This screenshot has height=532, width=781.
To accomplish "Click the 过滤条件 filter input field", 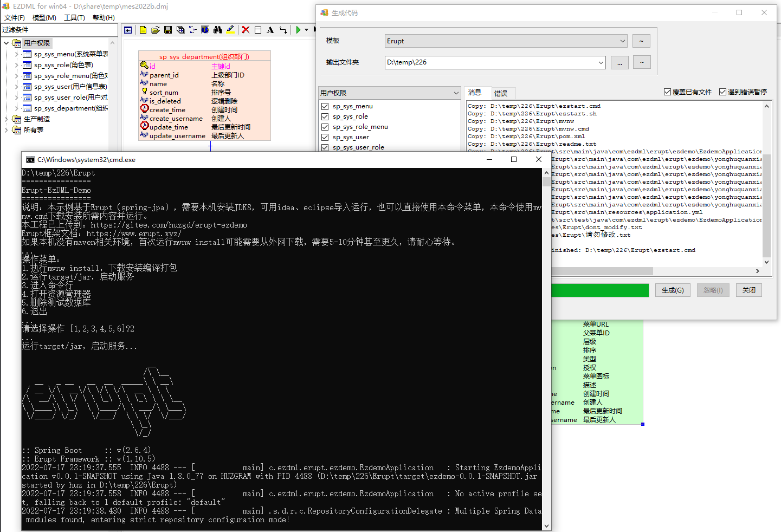I will click(x=59, y=30).
